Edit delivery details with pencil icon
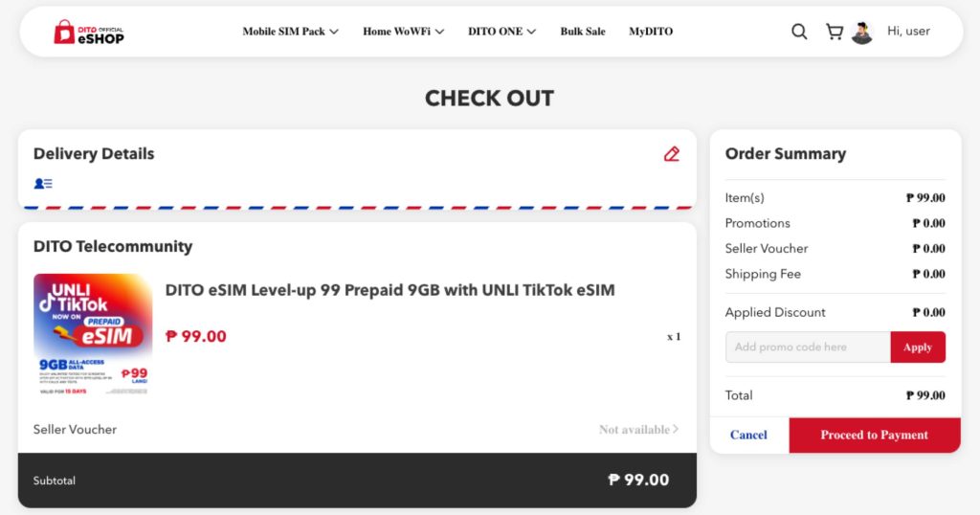This screenshot has height=515, width=980. coord(671,154)
